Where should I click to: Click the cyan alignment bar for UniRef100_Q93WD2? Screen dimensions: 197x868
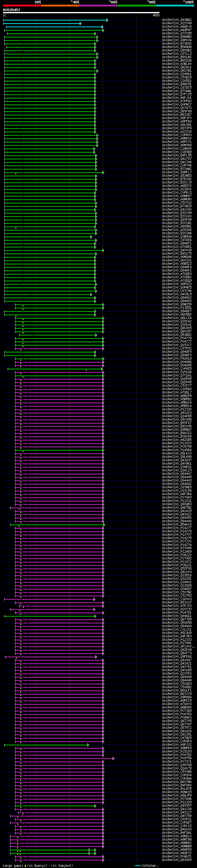pyautogui.click(x=56, y=20)
